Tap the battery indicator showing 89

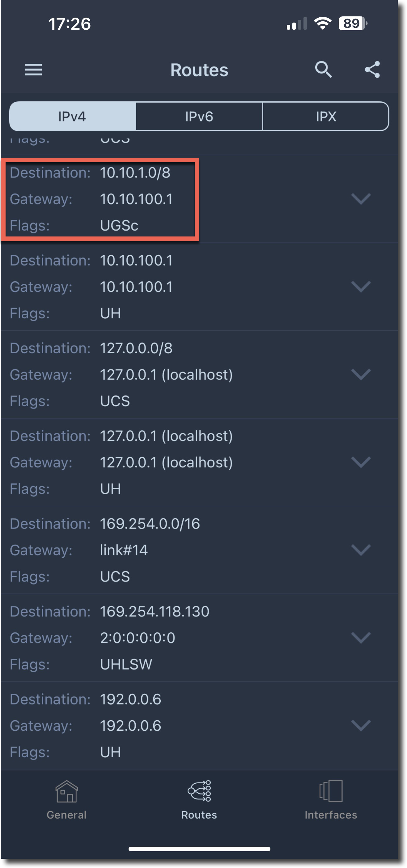pos(352,23)
